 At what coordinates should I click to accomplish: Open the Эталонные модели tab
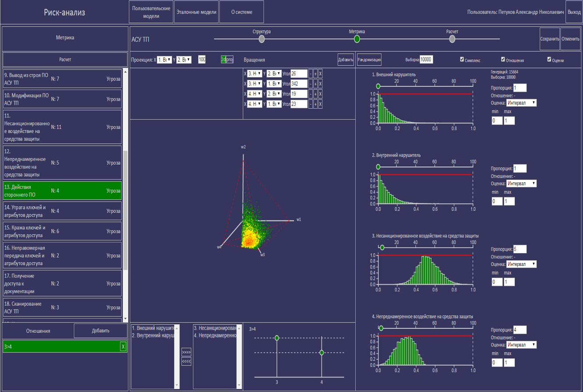coord(196,12)
